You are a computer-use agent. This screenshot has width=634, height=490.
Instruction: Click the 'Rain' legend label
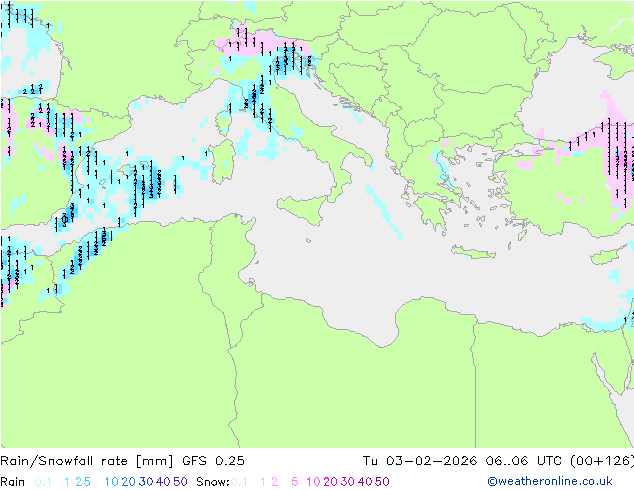click(13, 482)
